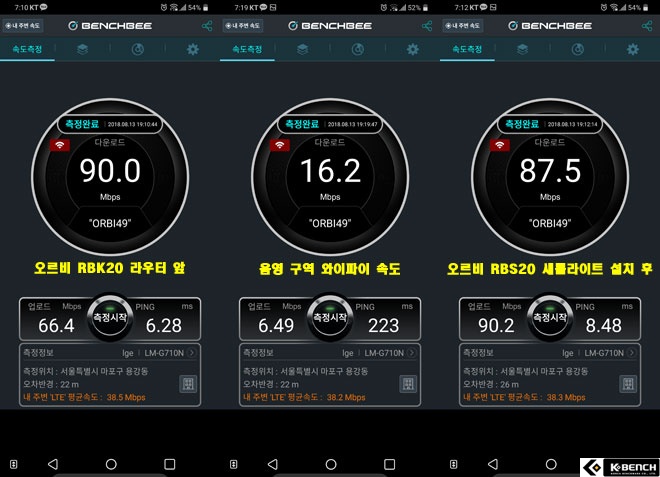Tap red Wi-Fi icon beside 90.0 reading
The width and height of the screenshot is (660, 477).
pos(60,145)
